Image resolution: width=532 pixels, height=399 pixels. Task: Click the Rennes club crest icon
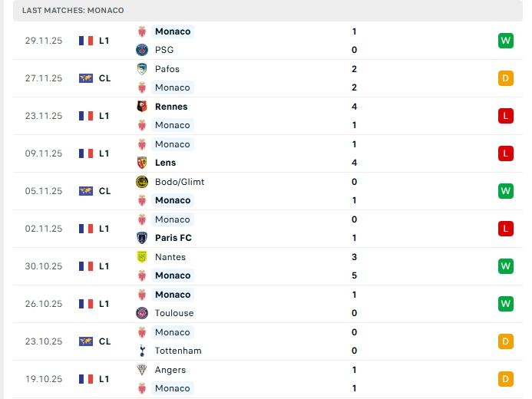click(141, 107)
